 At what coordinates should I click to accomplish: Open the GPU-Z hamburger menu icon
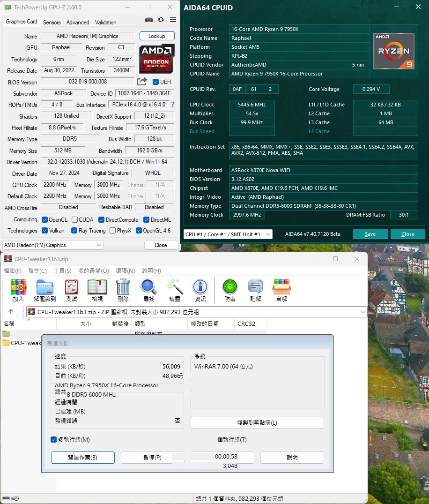pos(173,20)
